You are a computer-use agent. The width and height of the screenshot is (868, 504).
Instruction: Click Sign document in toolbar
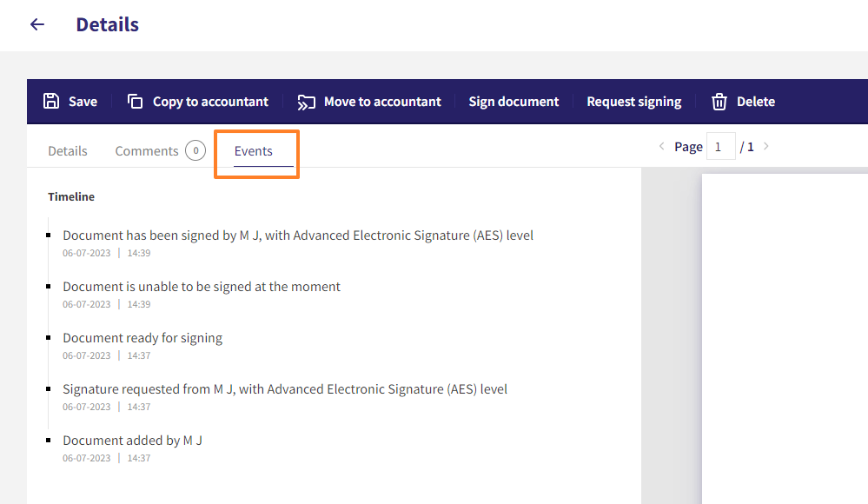click(514, 102)
